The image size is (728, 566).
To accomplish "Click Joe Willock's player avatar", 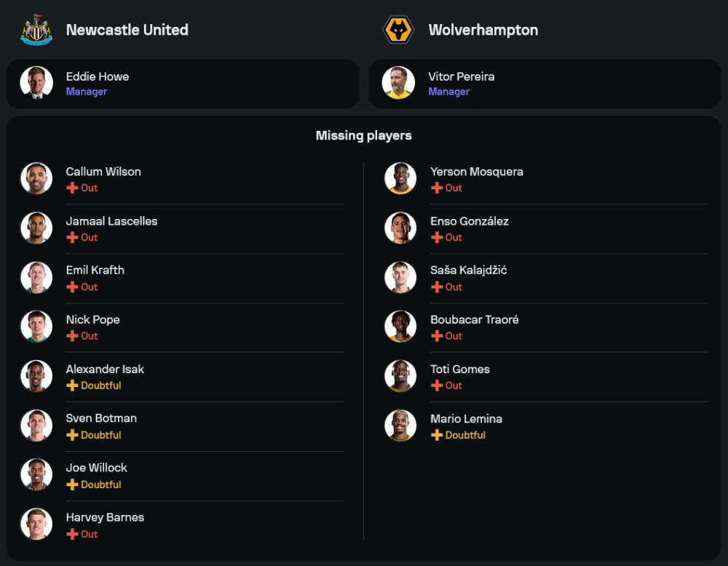I will click(x=36, y=474).
